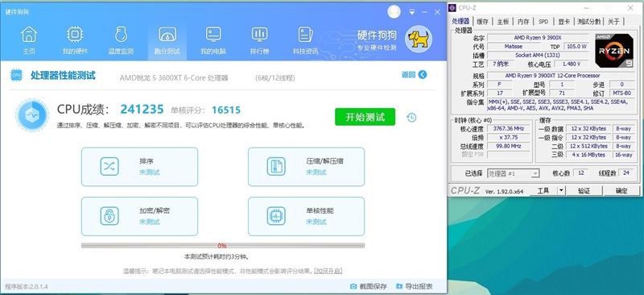Open the 我的电脑 section
This screenshot has width=644, height=295.
coord(213,40)
